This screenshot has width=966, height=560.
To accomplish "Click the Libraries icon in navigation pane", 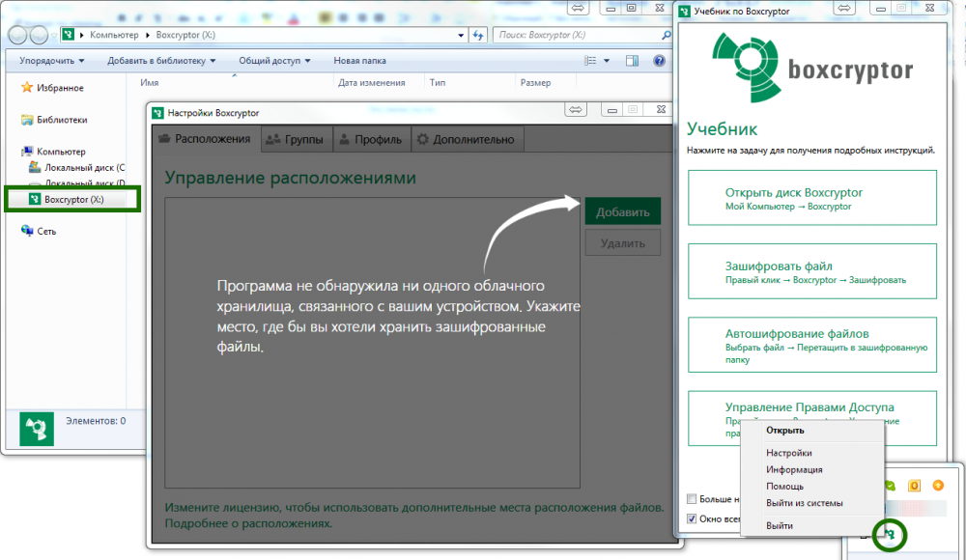I will tap(26, 120).
